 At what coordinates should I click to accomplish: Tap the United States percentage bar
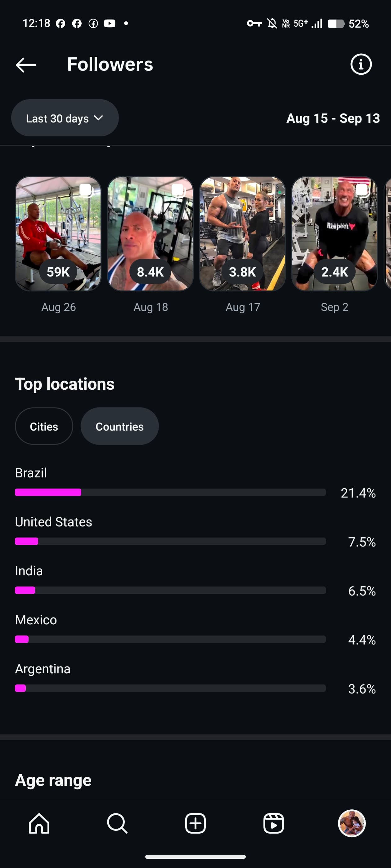[x=170, y=541]
